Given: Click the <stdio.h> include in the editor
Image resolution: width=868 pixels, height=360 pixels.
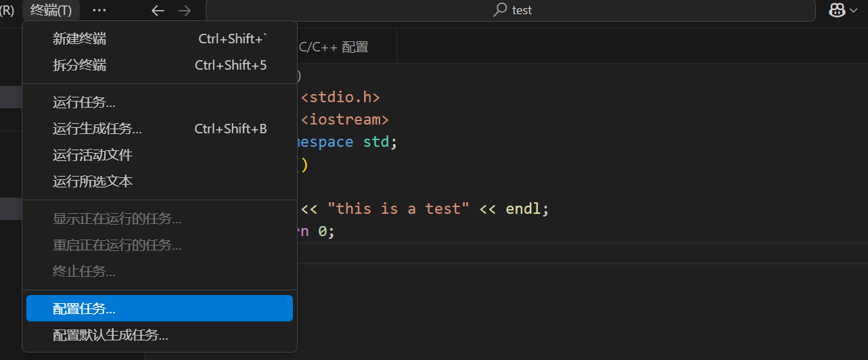Looking at the screenshot, I should (340, 97).
